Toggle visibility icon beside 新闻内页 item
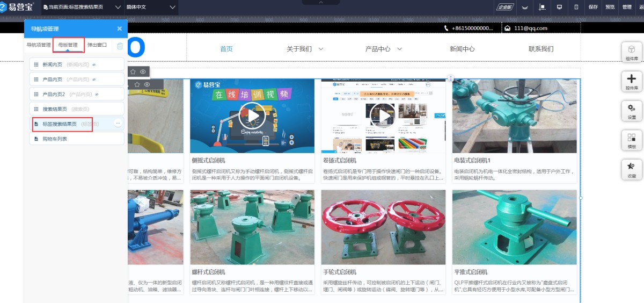Viewport: 644px width, 303px height. 93,64
